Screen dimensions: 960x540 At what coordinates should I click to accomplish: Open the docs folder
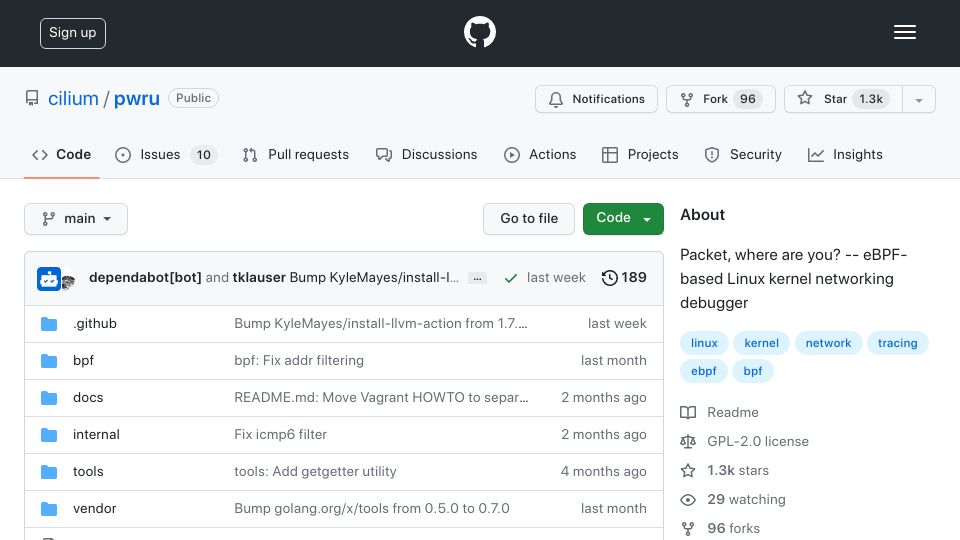pos(88,397)
